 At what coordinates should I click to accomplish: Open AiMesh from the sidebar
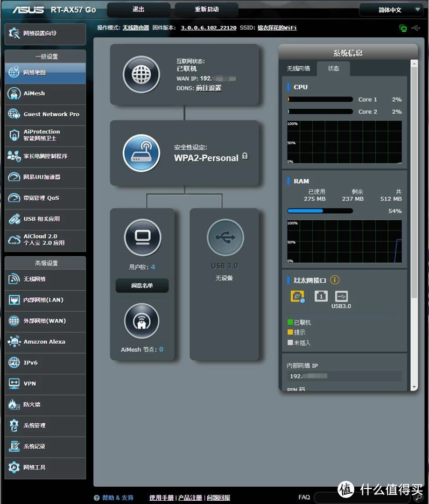click(45, 94)
